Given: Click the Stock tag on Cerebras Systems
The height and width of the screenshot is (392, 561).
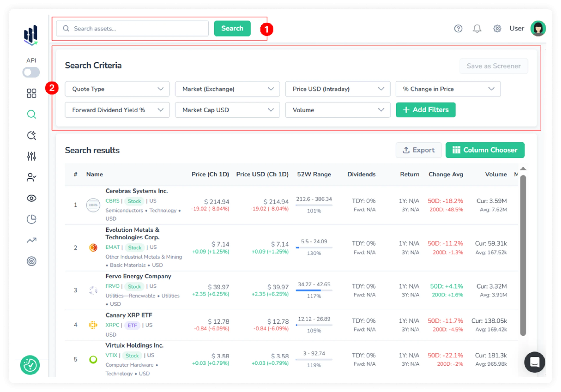Looking at the screenshot, I should tap(134, 201).
